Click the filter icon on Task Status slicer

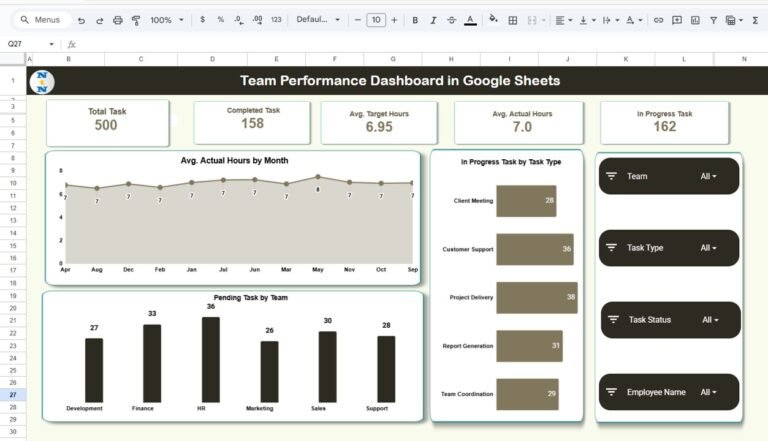point(613,319)
